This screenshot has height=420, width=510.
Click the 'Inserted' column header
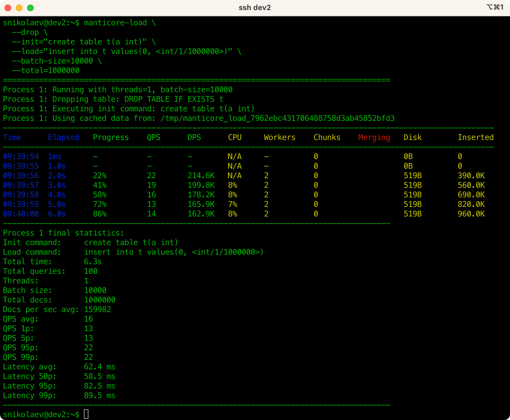(476, 137)
